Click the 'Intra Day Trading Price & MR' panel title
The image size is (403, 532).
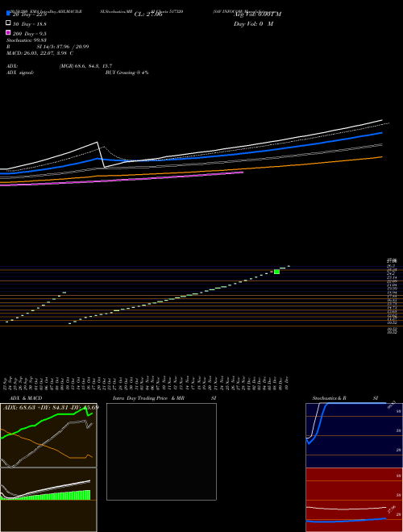148,398
